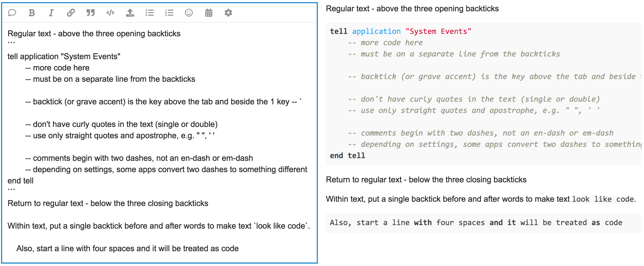Click editor text 'Regular text - above the three opening backticks'
Screen dimensions: 644x266
tap(94, 34)
